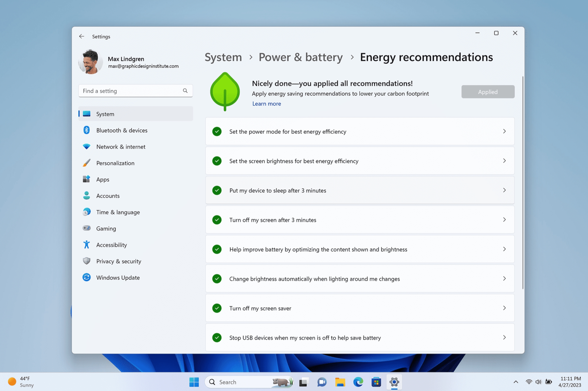Viewport: 588px width, 391px height.
Task: Open Windows Update settings
Action: 118,277
